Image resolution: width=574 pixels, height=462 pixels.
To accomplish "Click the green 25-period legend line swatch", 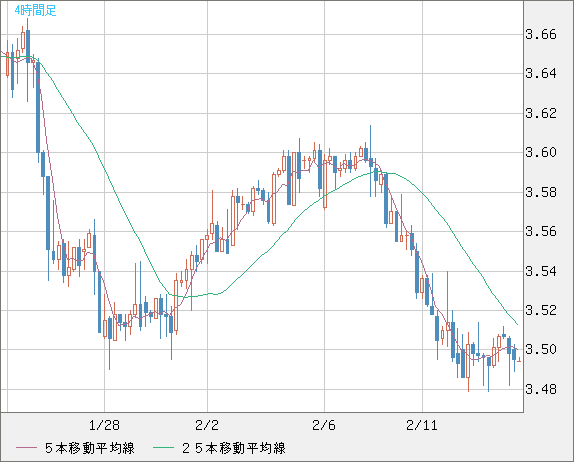I will tap(163, 448).
